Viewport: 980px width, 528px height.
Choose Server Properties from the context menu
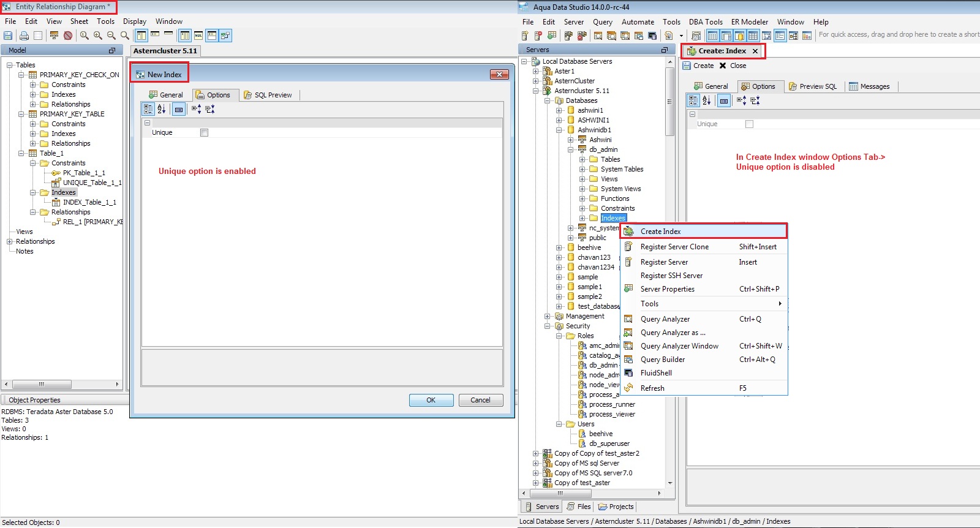point(704,289)
